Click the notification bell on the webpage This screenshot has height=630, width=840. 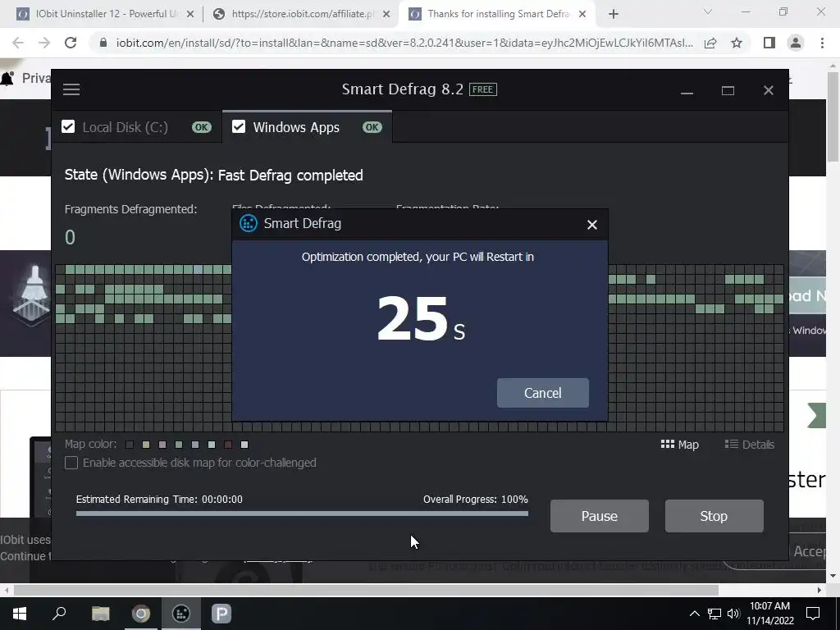[x=7, y=80]
